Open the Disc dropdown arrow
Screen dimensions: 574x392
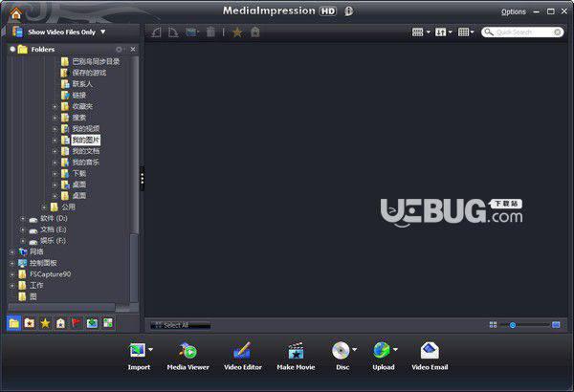pyautogui.click(x=354, y=349)
